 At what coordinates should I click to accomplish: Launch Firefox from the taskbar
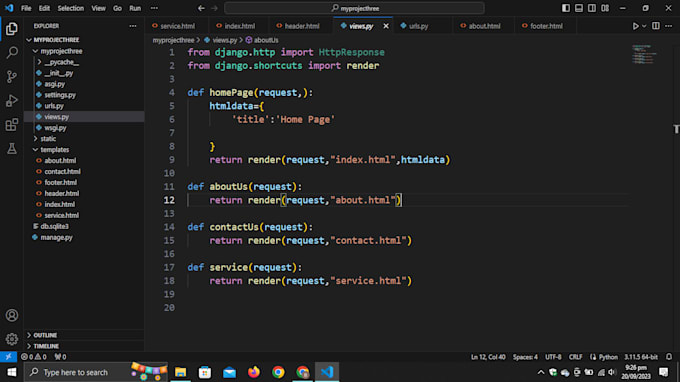pyautogui.click(x=254, y=372)
